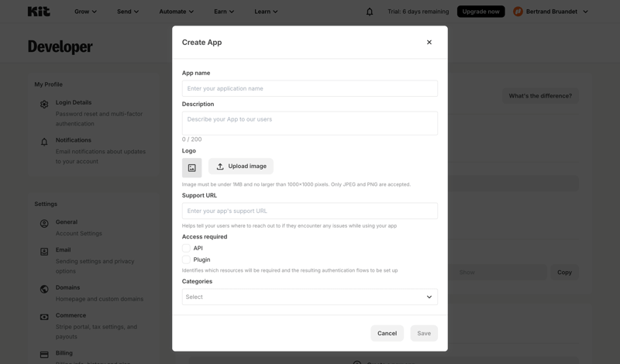Screen dimensions: 620x364
Task: Click the General settings person icon
Action: 44,224
